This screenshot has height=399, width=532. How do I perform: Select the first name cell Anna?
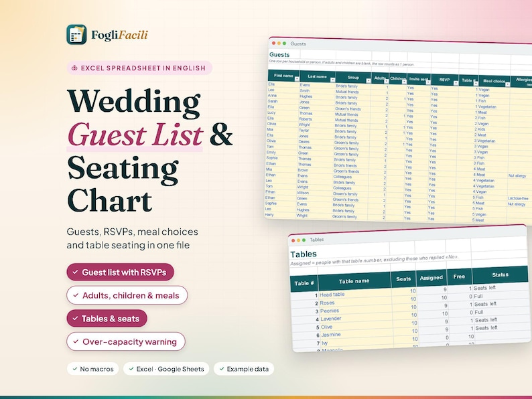[x=283, y=96]
